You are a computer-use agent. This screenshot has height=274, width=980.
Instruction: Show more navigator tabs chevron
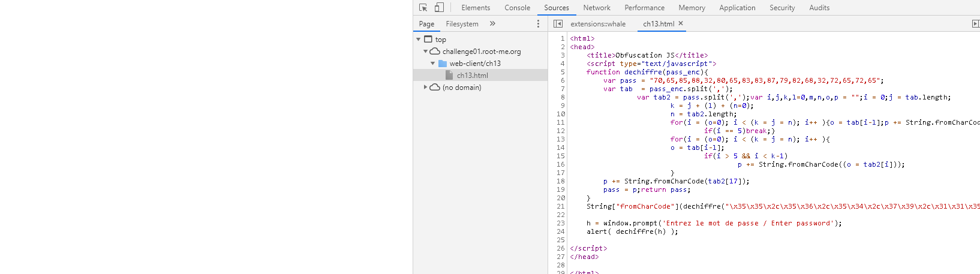492,24
